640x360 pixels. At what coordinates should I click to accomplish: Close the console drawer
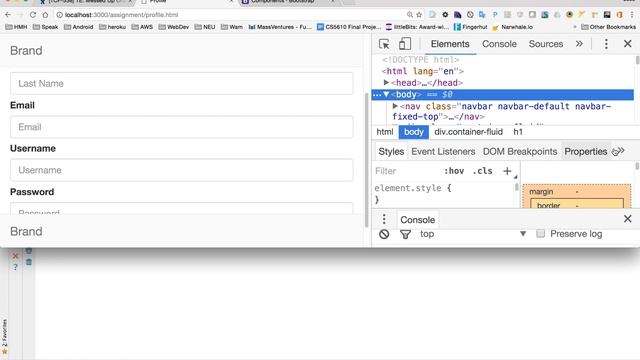pos(628,219)
